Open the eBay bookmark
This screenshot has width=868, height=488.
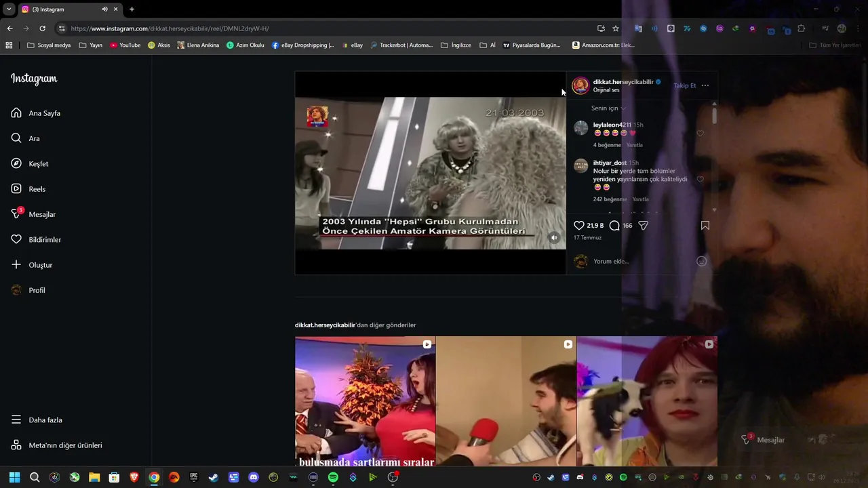pos(353,45)
